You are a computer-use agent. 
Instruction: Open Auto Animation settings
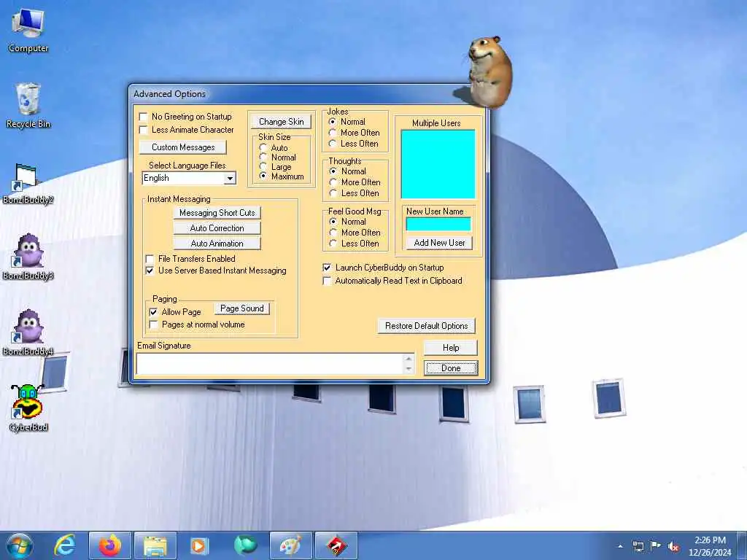(217, 244)
